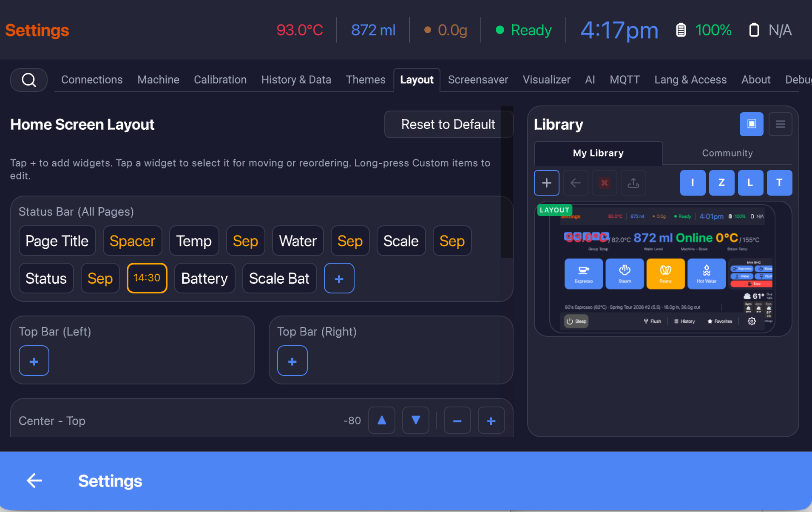Move Center - Top offset down
This screenshot has width=812, height=512.
pyautogui.click(x=416, y=421)
